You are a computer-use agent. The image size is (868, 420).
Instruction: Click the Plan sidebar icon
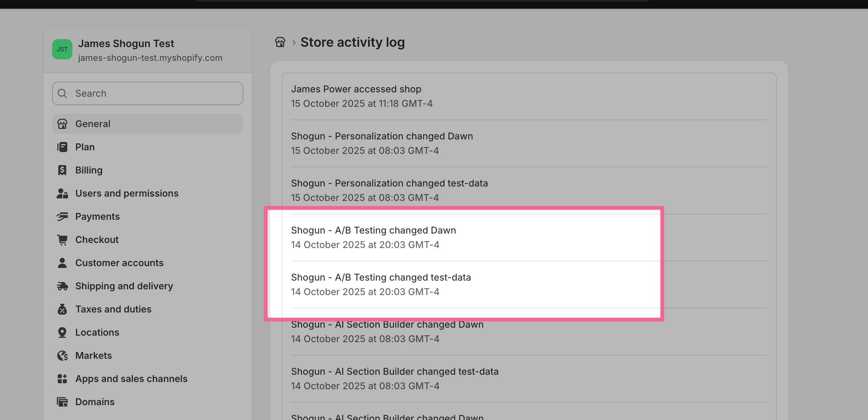click(62, 147)
